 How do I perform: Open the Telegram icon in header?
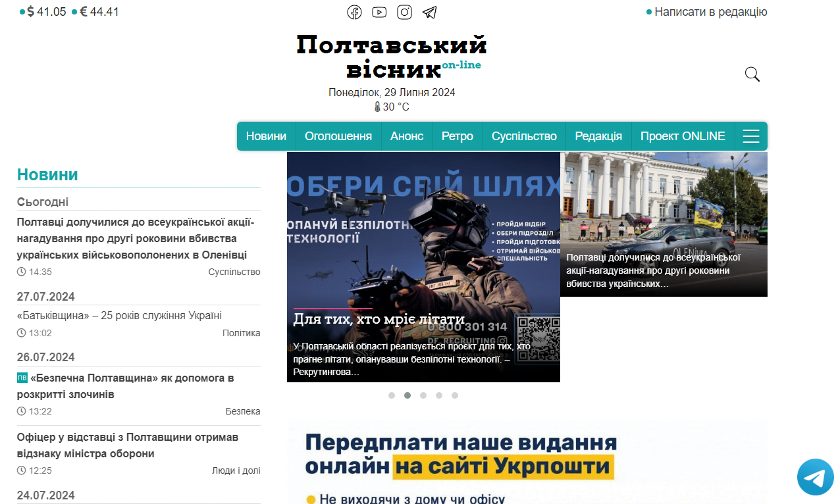(x=429, y=12)
